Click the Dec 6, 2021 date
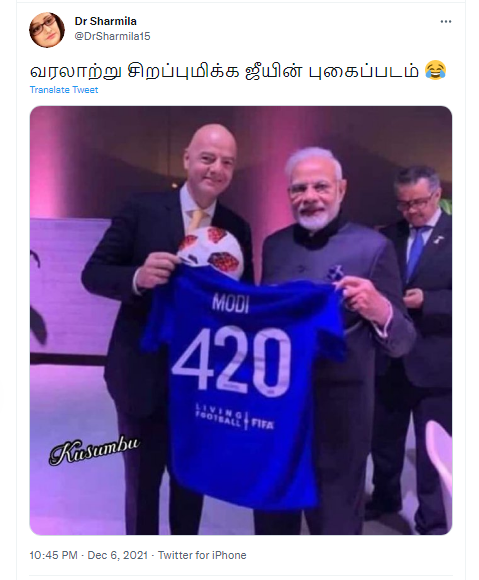479x580 pixels. 118,555
